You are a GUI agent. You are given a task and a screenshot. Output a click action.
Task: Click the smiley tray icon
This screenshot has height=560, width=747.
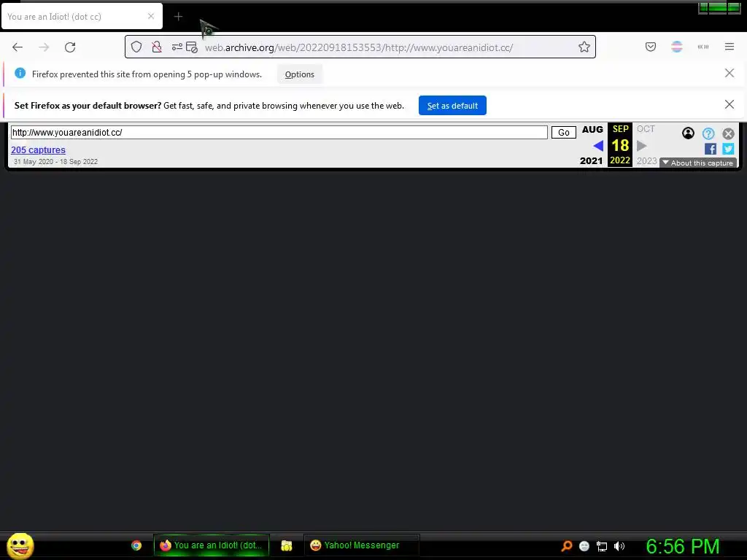coord(584,546)
